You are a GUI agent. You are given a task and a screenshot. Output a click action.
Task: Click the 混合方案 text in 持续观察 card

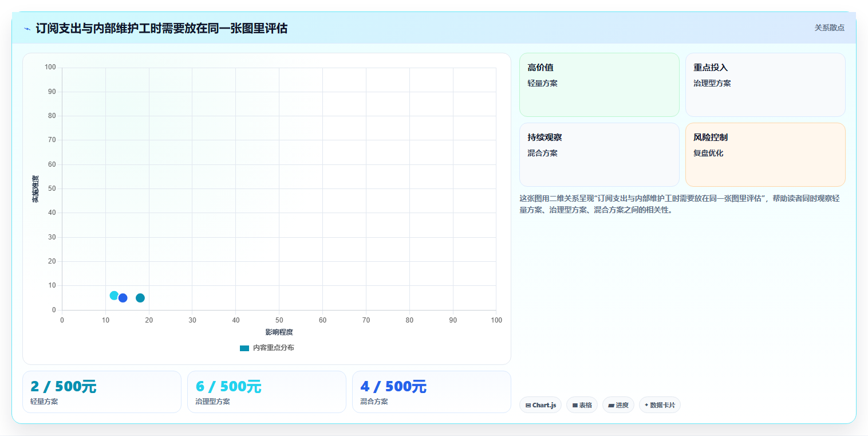tap(542, 153)
